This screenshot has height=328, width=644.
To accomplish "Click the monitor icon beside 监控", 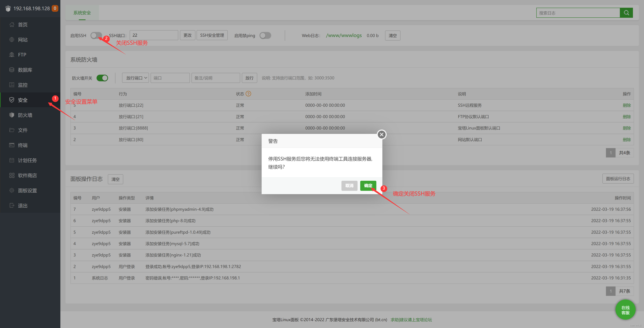I will tap(12, 85).
